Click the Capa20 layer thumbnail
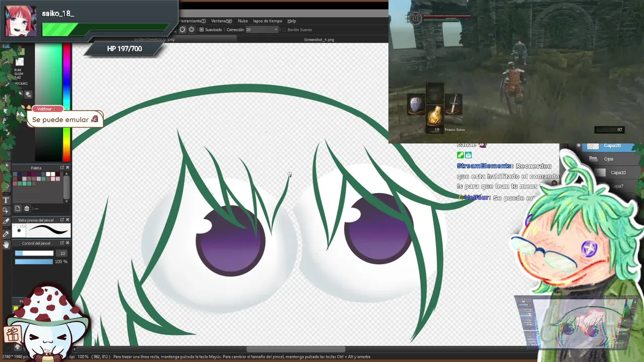Viewport: 644px width, 362px height. point(593,146)
